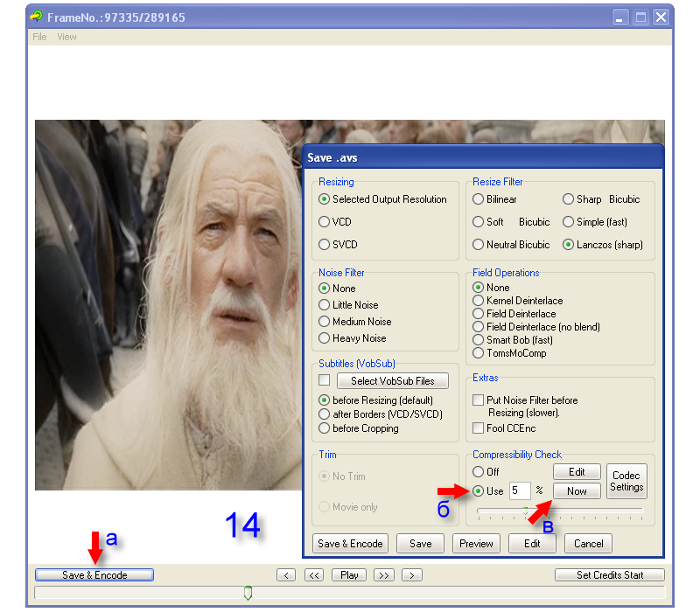Select after Borders (VCD/SVCD) subtitle option
700x612 pixels.
[381, 414]
